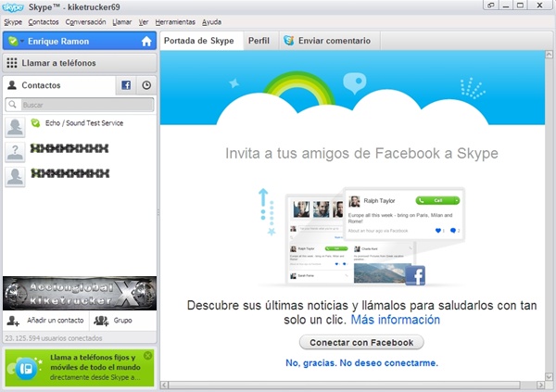This screenshot has height=392, width=556.
Task: Click the green Call button in illustration
Action: 437,200
